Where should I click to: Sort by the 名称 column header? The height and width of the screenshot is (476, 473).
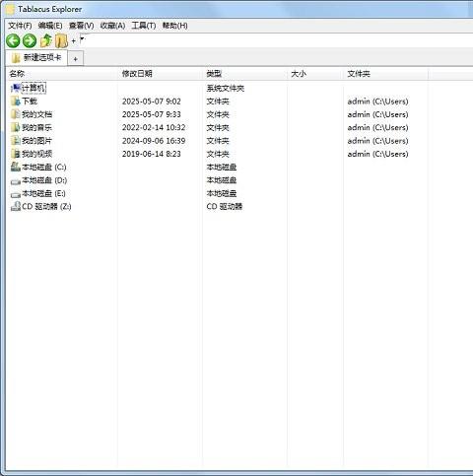pyautogui.click(x=62, y=74)
